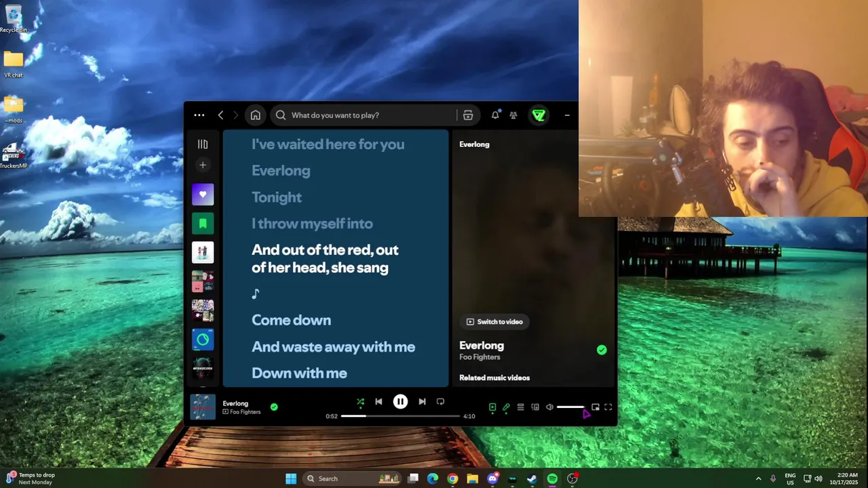Screen dimensions: 868x488
Task: Open Recycle Bin on desktop
Action: (x=14, y=19)
